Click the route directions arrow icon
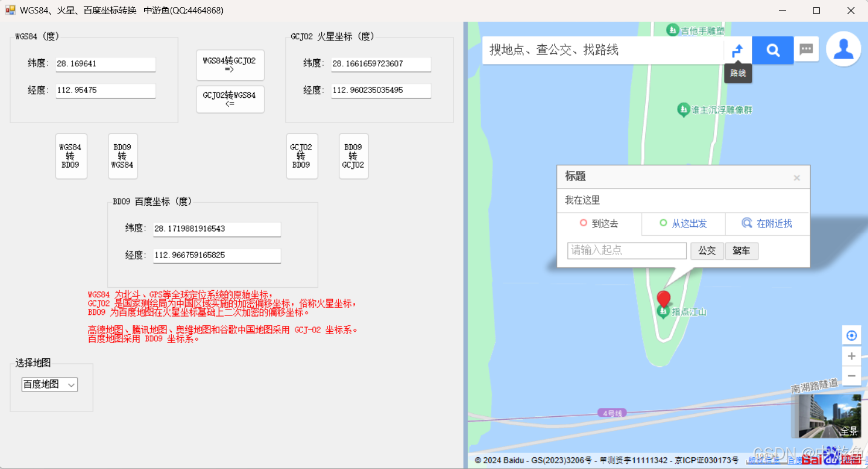The width and height of the screenshot is (868, 469). pyautogui.click(x=738, y=50)
